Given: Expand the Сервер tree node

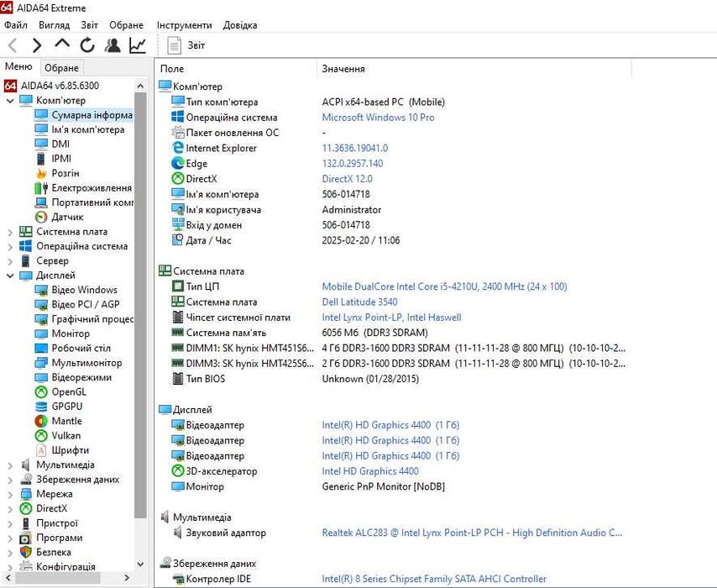Looking at the screenshot, I should click(10, 262).
